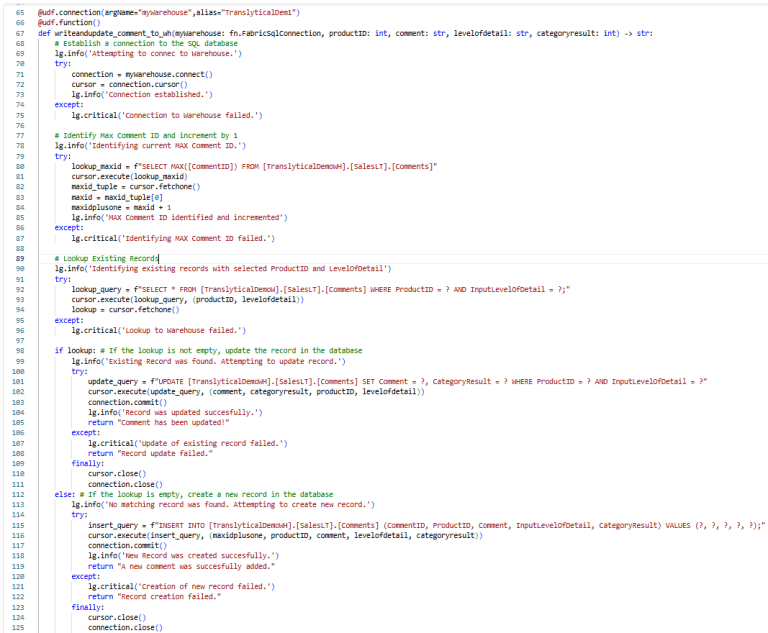Click line number 112 in the gutter
The height and width of the screenshot is (633, 768).
(18, 494)
